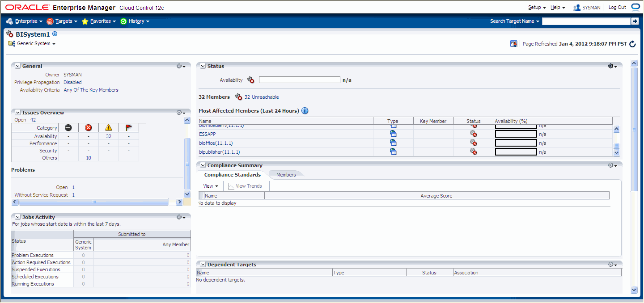644x303 pixels.
Task: Click the flag category column icon
Action: pos(129,128)
